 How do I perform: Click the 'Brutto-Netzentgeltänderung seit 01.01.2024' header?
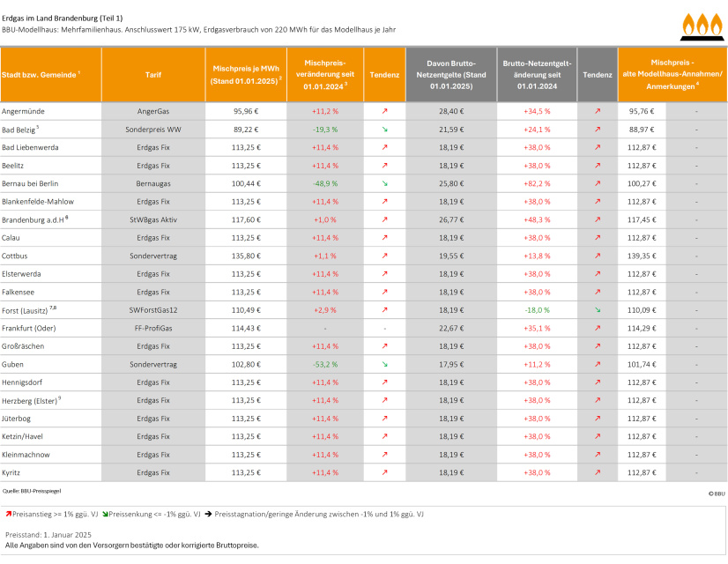[537, 75]
